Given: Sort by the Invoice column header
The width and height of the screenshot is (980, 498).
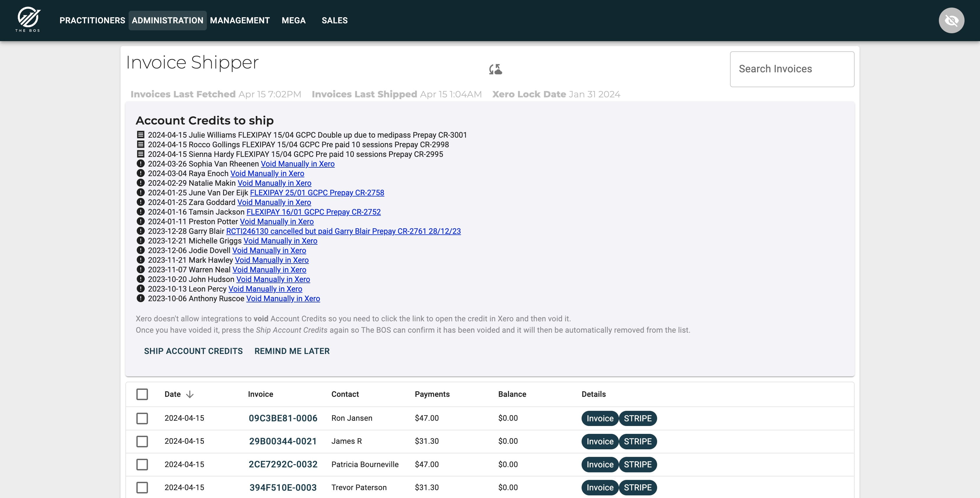Looking at the screenshot, I should point(260,394).
